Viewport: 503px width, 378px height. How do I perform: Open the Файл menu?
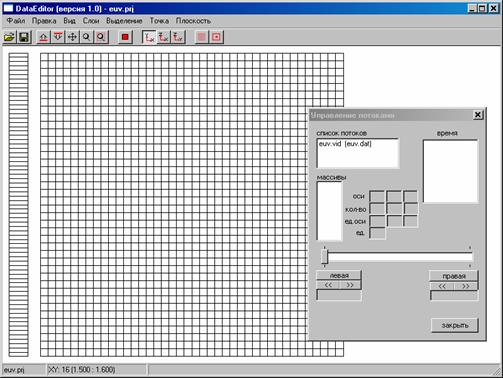coord(16,21)
